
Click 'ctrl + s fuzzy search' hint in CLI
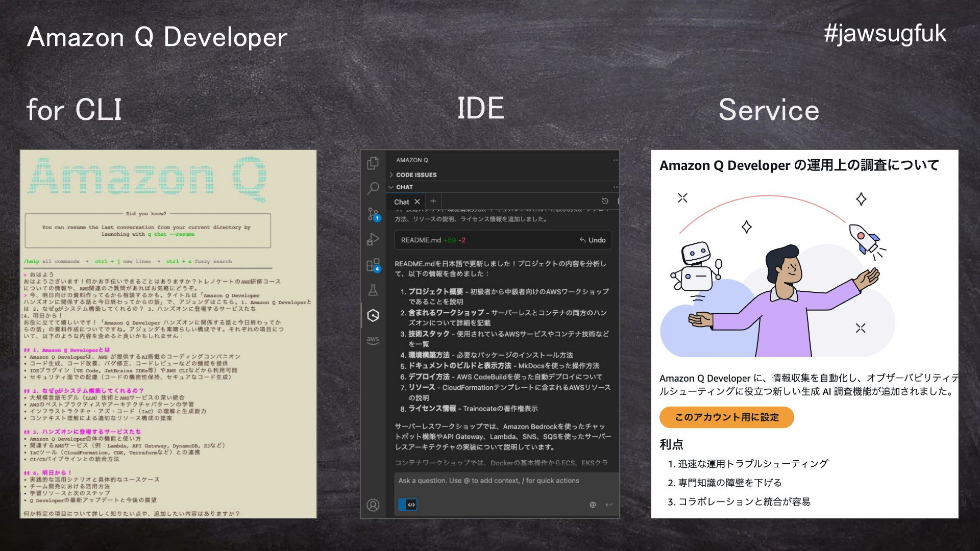click(199, 261)
